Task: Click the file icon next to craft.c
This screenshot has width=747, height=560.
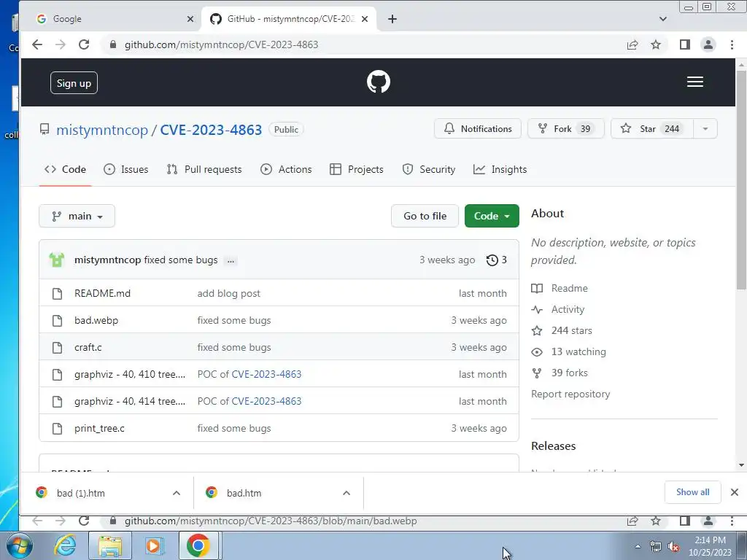Action: click(57, 348)
